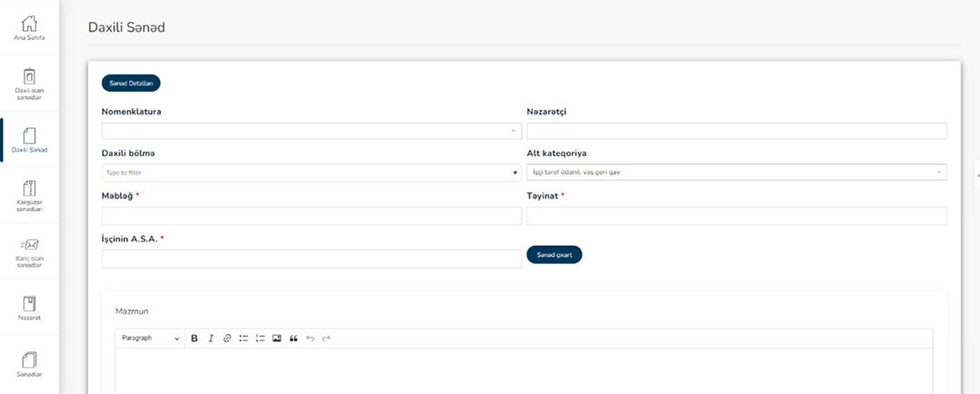Focus the İşçinin A.S.A. input field

point(312,259)
